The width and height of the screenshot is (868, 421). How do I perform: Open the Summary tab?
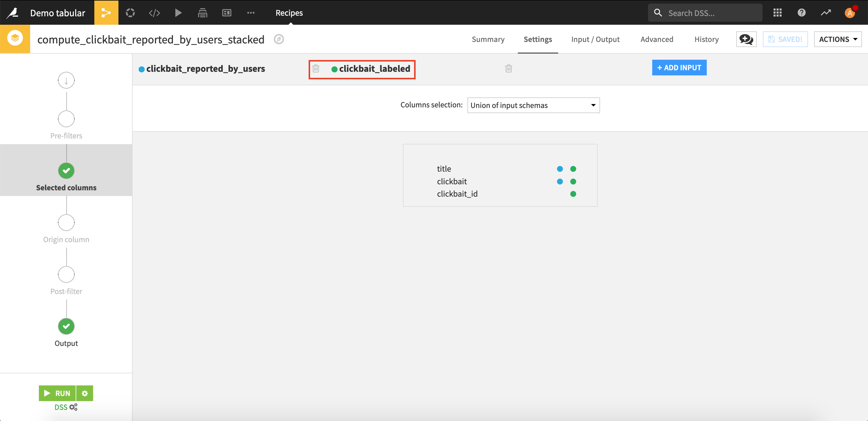click(488, 39)
